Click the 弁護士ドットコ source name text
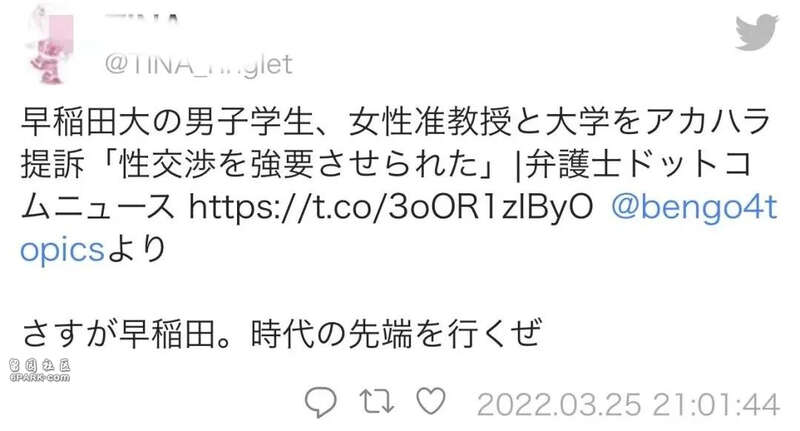This screenshot has height=431, width=800. click(x=639, y=165)
